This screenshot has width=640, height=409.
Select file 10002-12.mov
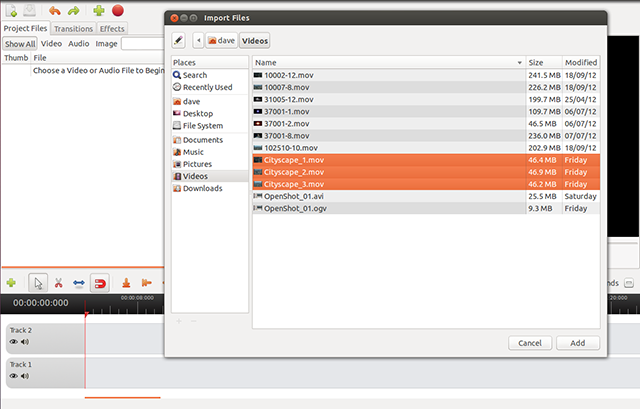tap(426, 75)
